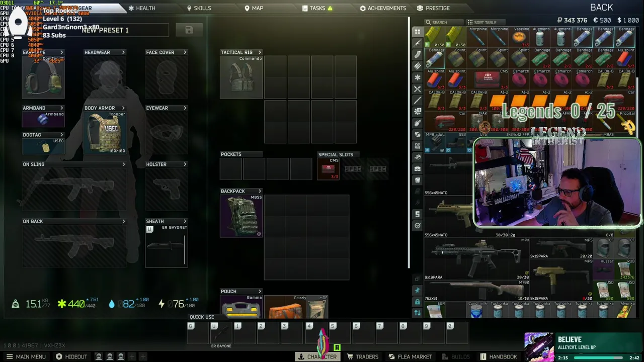Select MP9 adpt item in stash
Image resolution: width=644 pixels, height=362 pixels.
(435, 143)
